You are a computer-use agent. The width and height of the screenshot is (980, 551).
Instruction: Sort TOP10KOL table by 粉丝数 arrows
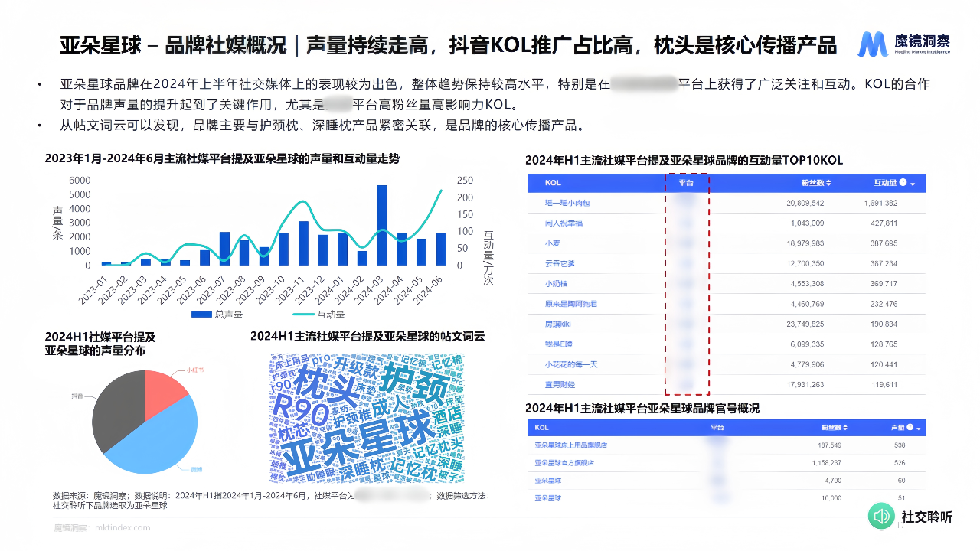tap(828, 183)
